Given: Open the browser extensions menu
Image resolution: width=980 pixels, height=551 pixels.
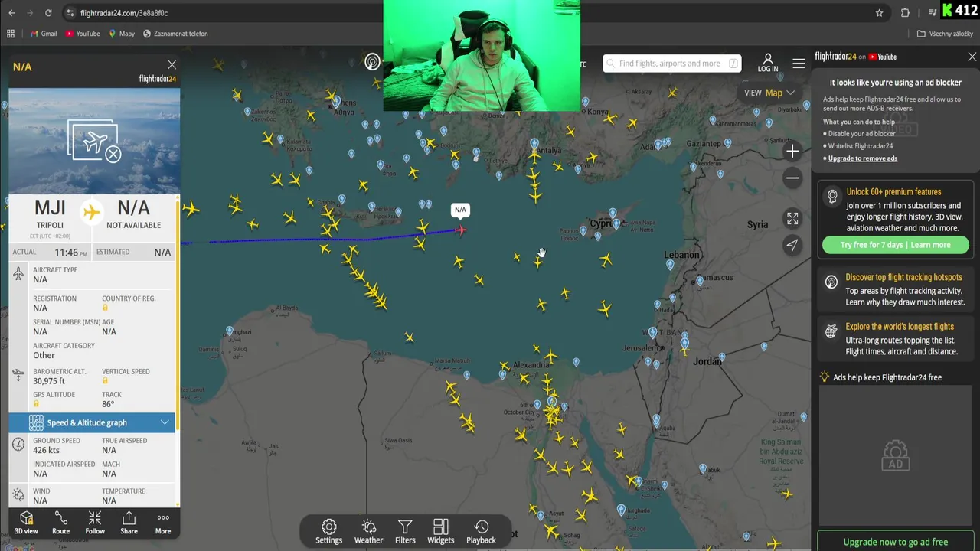Looking at the screenshot, I should point(905,13).
